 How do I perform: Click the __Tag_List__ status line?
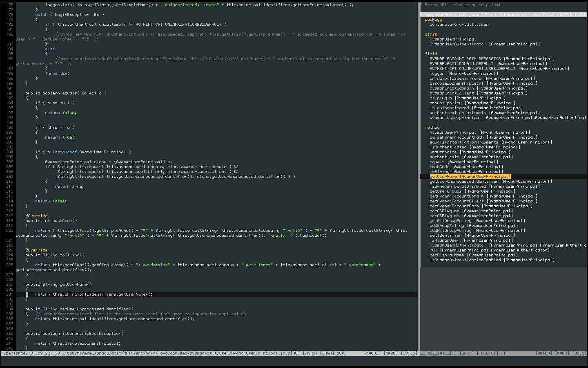coord(503,353)
